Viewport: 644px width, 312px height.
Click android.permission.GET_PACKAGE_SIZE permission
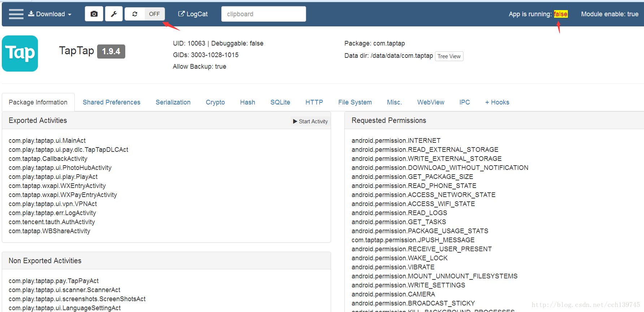[412, 177]
